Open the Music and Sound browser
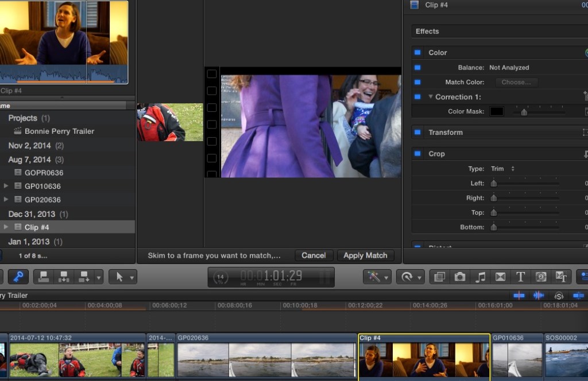Screen dimensions: 588x381 click(480, 277)
